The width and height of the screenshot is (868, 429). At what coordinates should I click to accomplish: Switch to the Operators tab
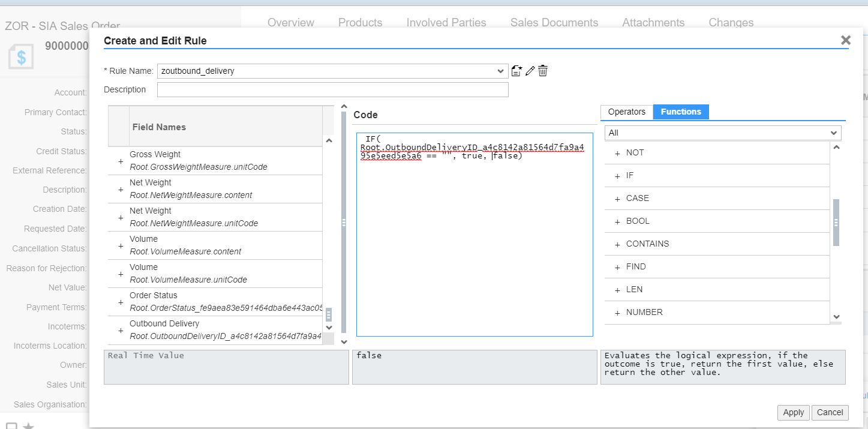[x=626, y=112]
